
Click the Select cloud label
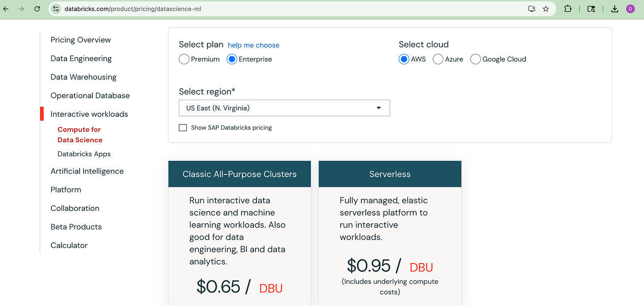pos(424,44)
